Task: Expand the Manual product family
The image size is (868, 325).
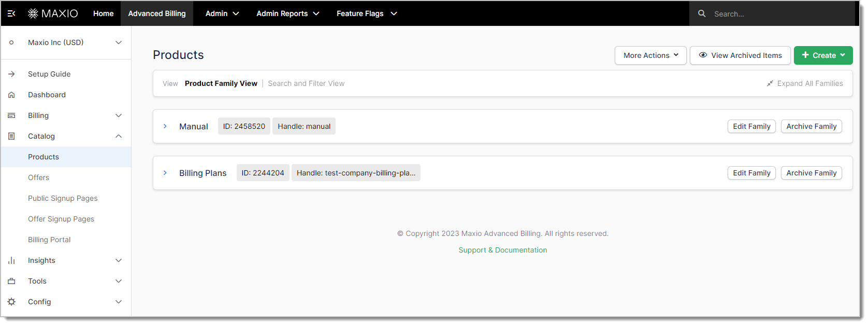Action: point(165,126)
